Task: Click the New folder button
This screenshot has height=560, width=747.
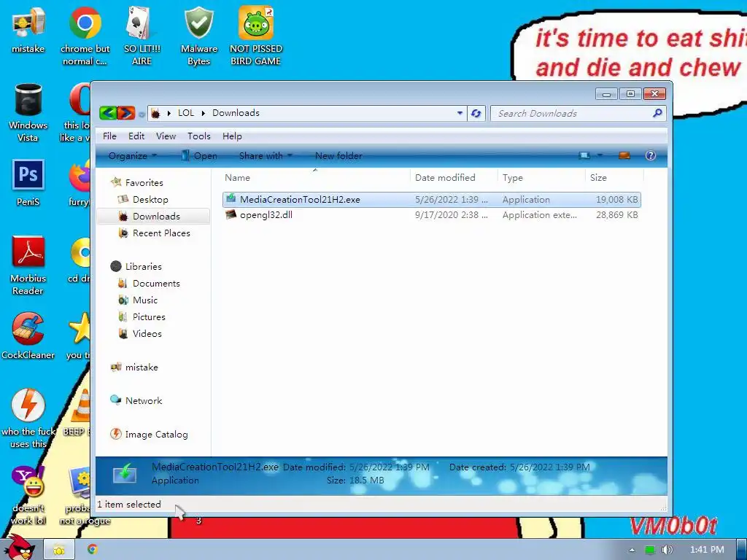Action: pyautogui.click(x=338, y=156)
